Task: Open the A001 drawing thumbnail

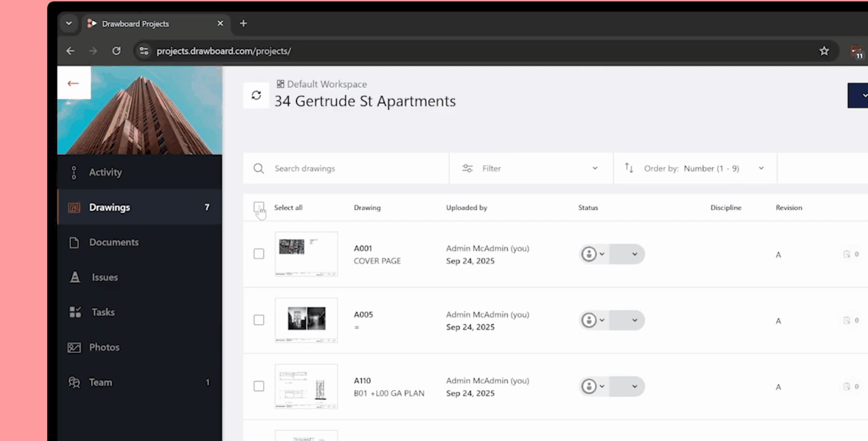Action: 306,254
